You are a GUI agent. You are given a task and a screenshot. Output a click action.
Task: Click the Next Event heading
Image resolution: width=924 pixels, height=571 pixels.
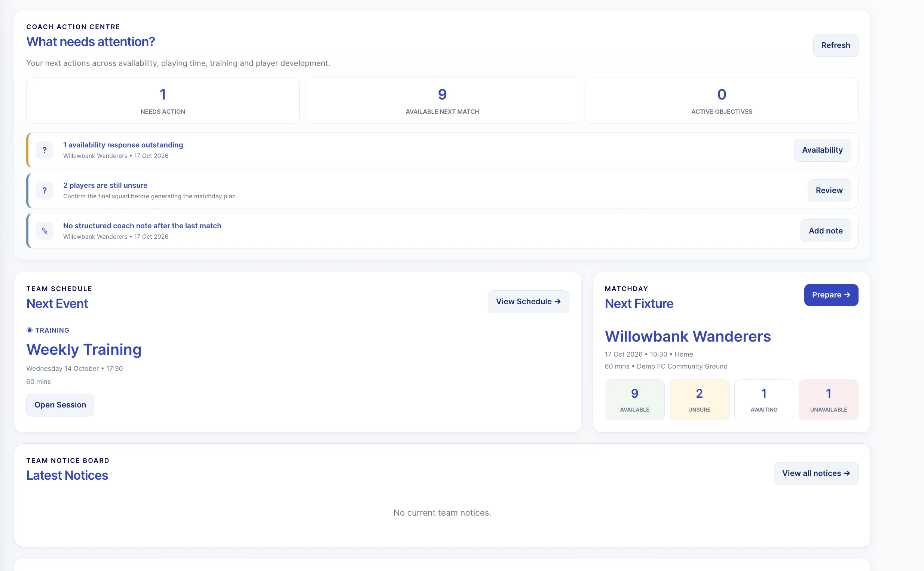(57, 304)
